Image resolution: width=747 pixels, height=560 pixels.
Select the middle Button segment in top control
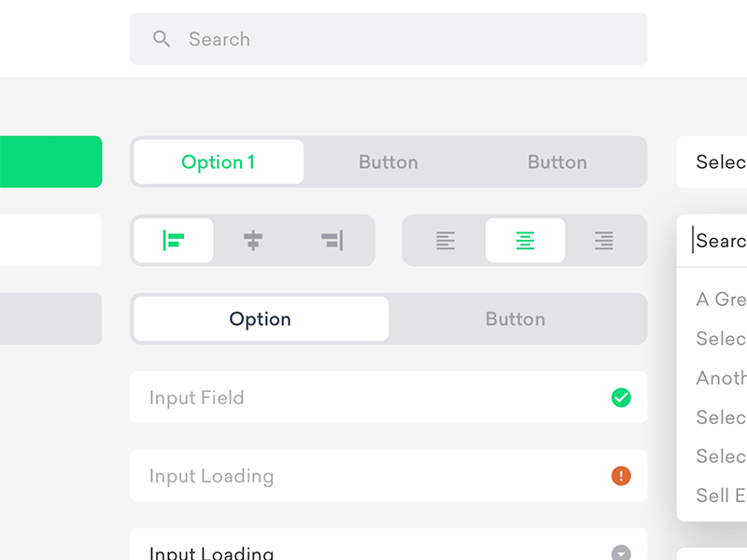388,162
